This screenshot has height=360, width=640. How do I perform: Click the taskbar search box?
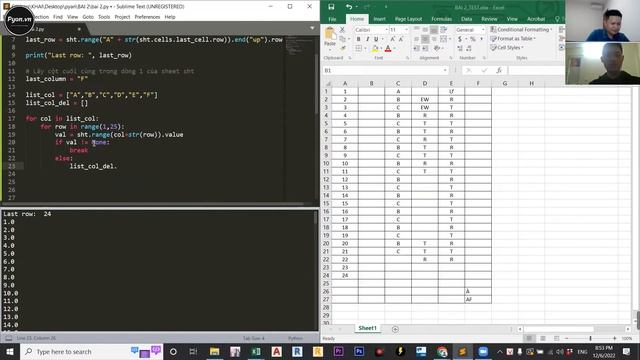click(x=91, y=351)
